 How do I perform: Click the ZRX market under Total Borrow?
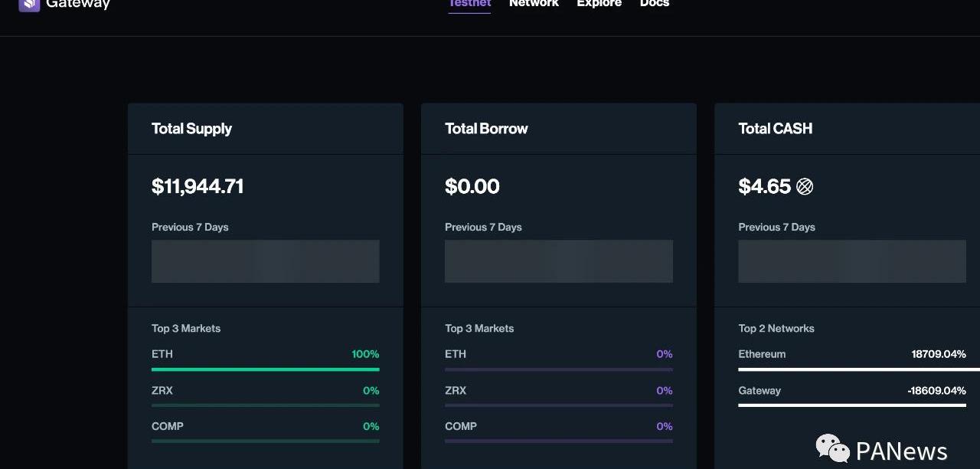(559, 395)
